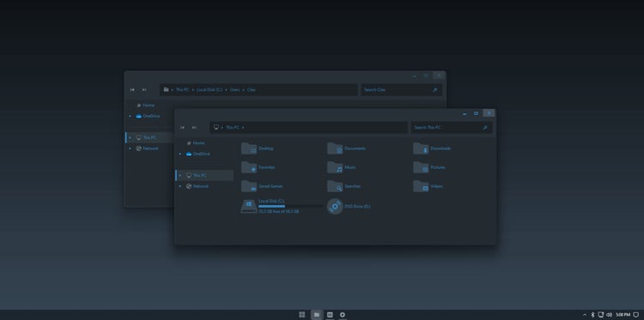Go back in the front Explorer window

[182, 128]
